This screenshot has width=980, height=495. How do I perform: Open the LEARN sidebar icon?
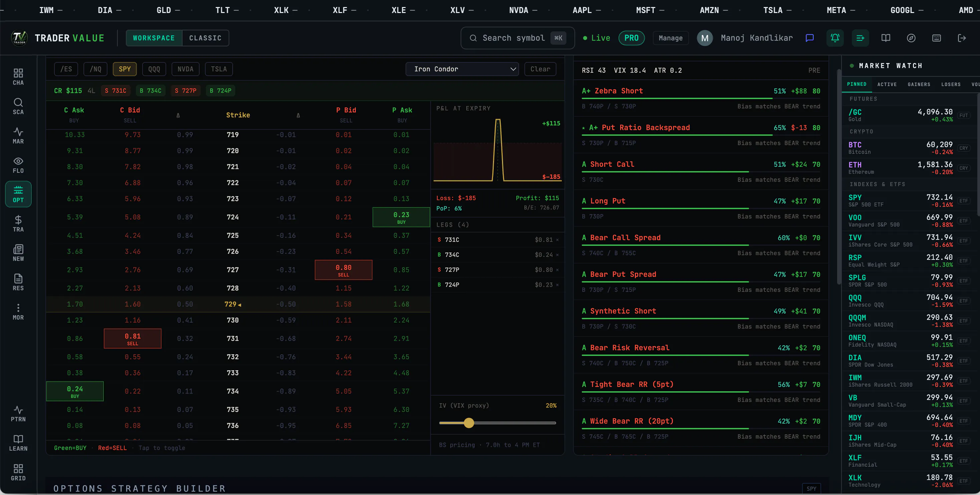(x=18, y=443)
